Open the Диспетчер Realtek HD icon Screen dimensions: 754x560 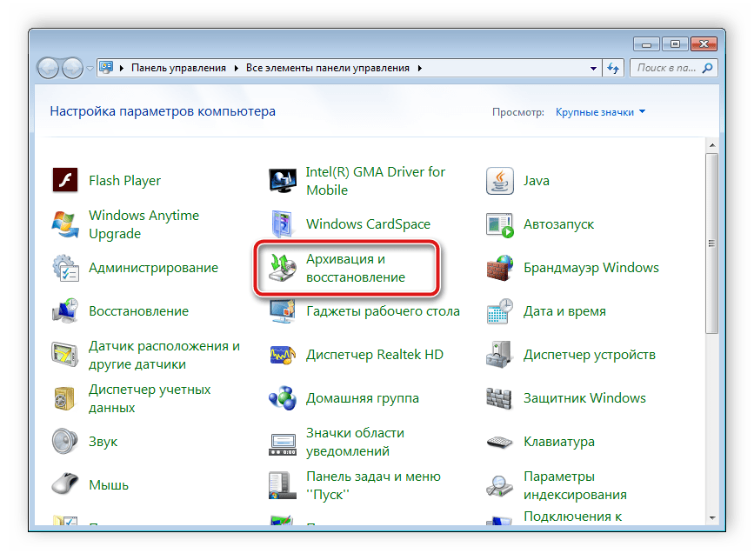click(375, 354)
